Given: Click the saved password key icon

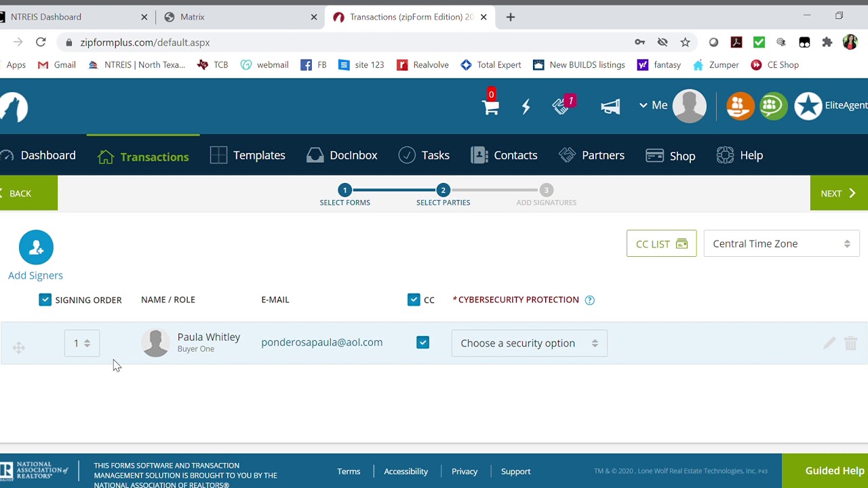Looking at the screenshot, I should point(639,42).
